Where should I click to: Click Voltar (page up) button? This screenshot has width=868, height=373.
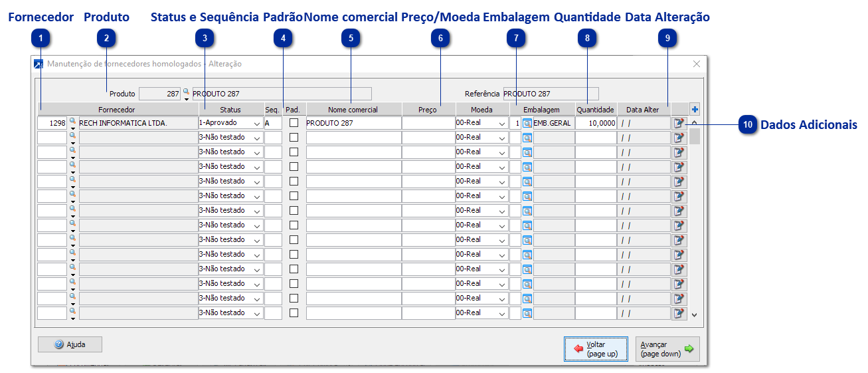coord(596,349)
